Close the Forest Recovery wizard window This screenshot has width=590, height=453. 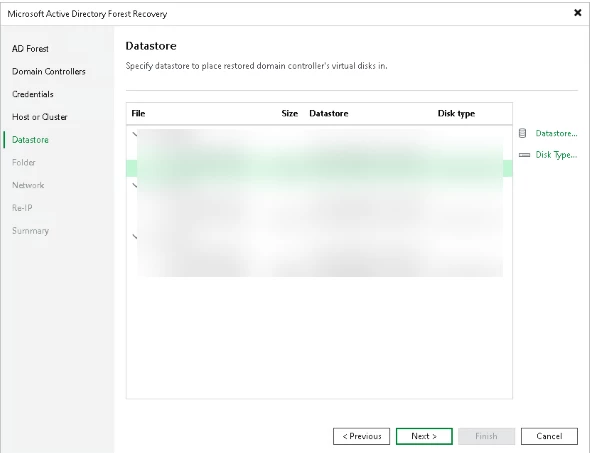click(578, 13)
